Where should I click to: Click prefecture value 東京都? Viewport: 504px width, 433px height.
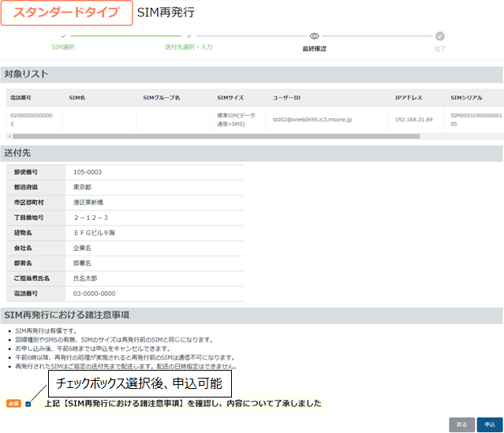[82, 188]
